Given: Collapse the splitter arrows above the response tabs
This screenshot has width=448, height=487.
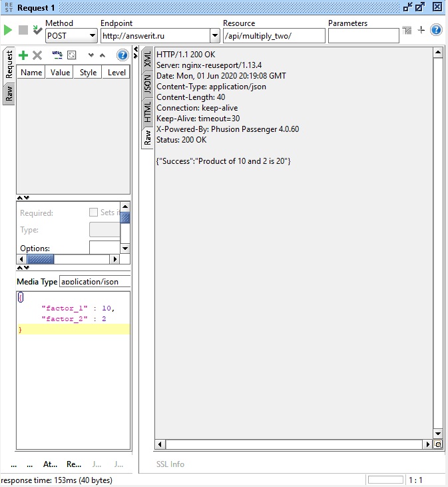Looking at the screenshot, I should coord(136,52).
